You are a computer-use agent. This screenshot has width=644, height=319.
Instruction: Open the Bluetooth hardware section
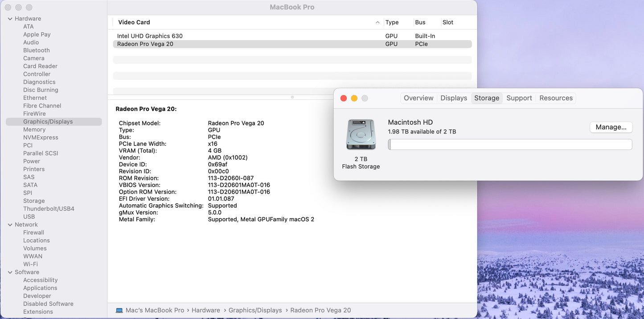point(36,50)
